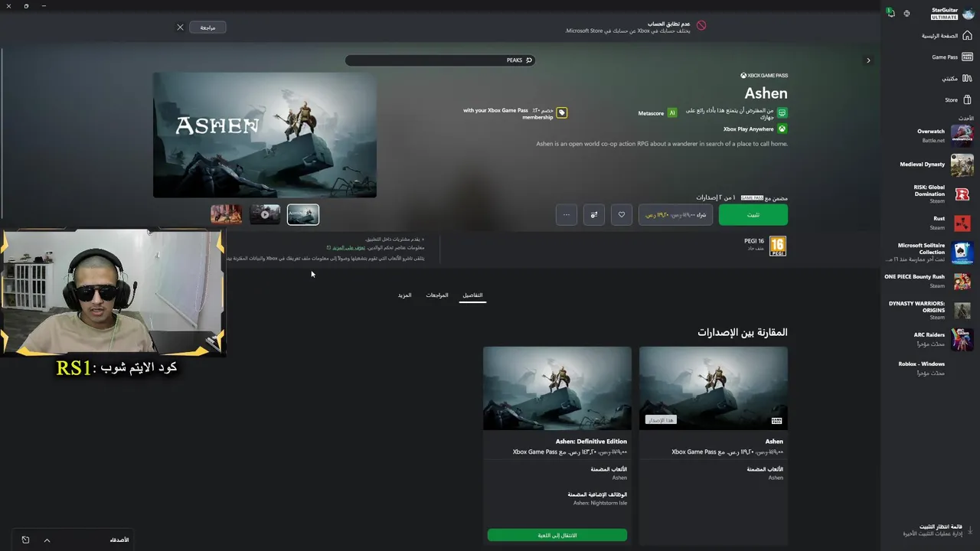
Task: Click the pop-out icon in friends bar
Action: point(25,540)
